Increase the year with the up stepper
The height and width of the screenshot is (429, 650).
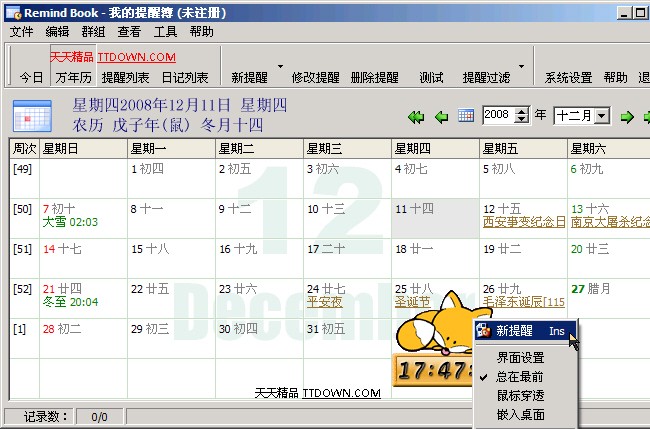521,111
